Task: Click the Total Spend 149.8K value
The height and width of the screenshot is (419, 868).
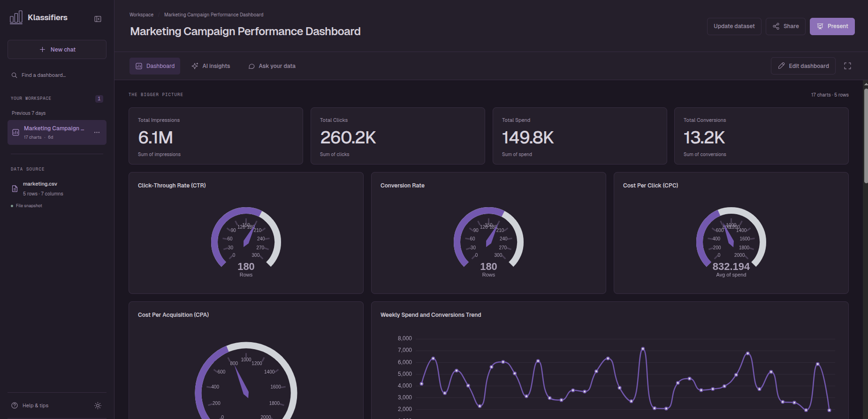Action: (528, 137)
